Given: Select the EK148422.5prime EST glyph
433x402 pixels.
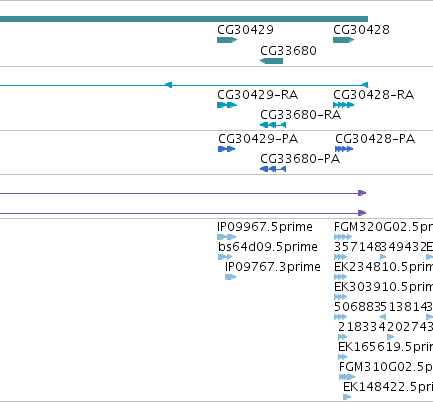Looking at the screenshot, I should (x=347, y=397).
